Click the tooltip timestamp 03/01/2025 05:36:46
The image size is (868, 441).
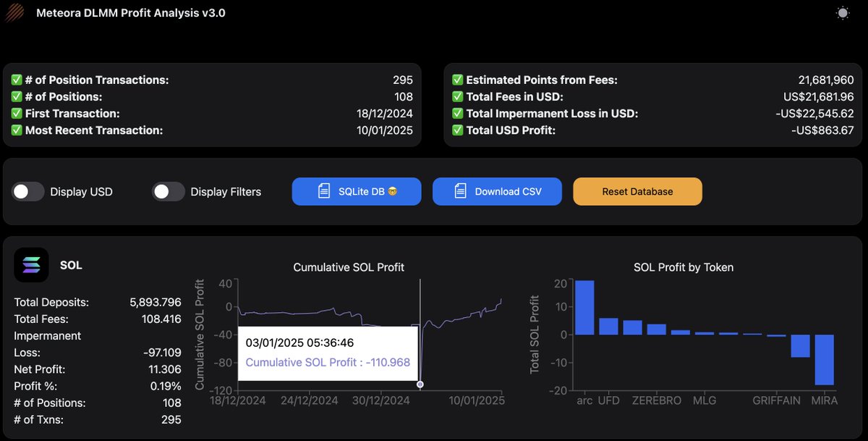299,343
